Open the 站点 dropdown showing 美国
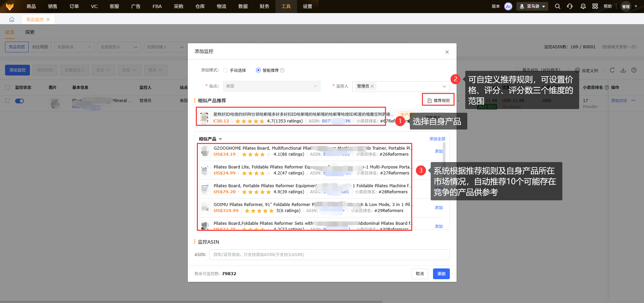 pos(271,86)
